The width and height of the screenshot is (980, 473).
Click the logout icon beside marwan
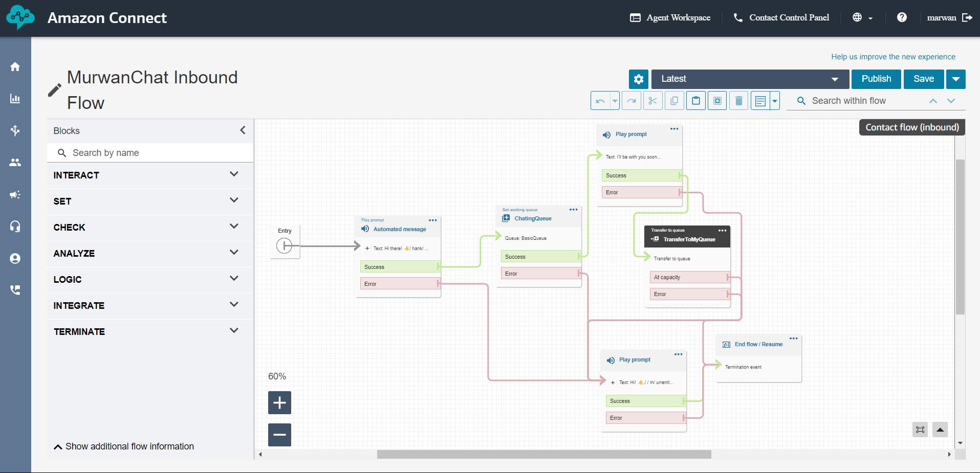967,17
